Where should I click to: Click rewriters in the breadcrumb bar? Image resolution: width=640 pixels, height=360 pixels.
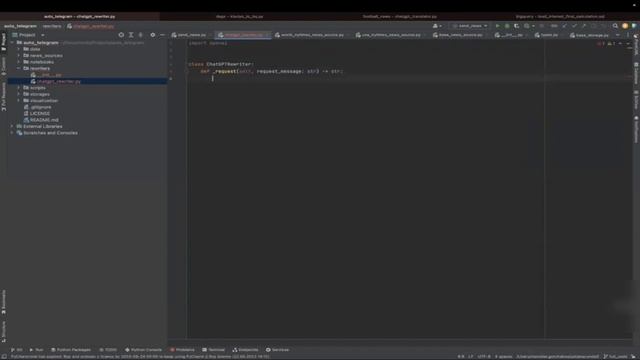[x=52, y=26]
